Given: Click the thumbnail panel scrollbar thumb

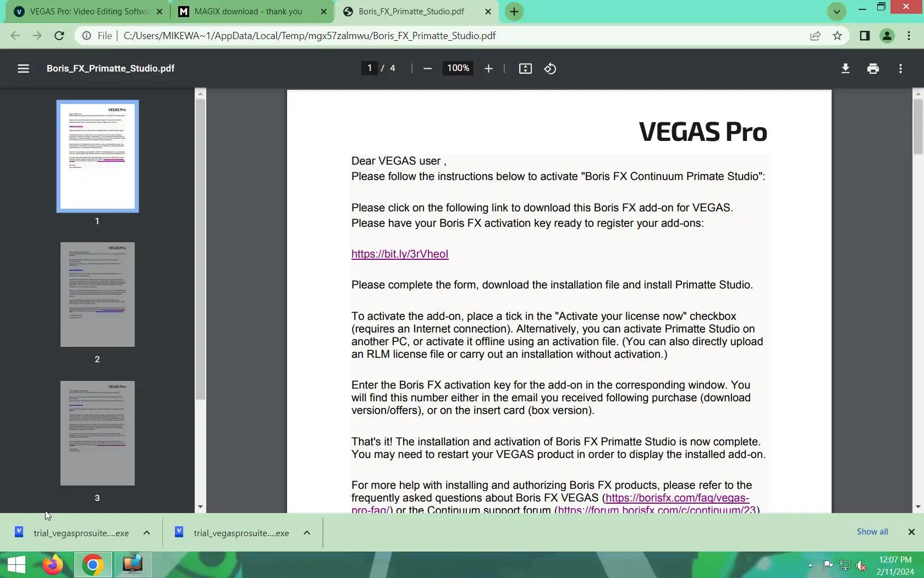Looking at the screenshot, I should pyautogui.click(x=200, y=249).
